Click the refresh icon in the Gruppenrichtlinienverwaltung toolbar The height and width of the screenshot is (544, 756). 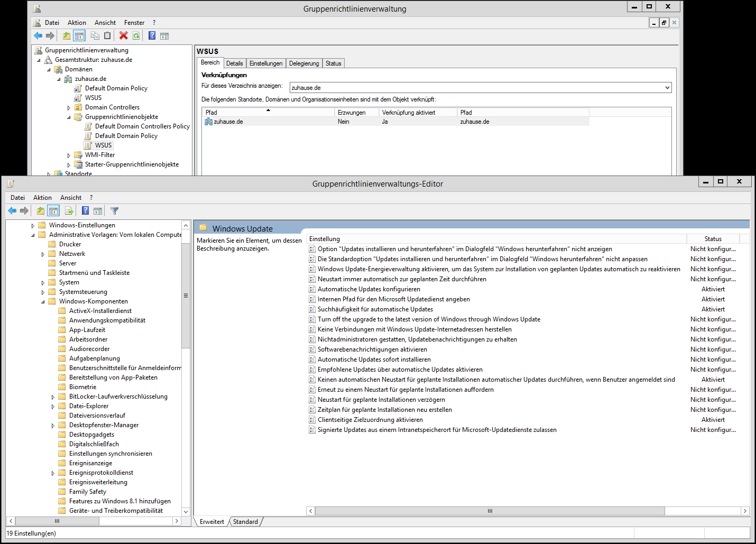point(136,35)
